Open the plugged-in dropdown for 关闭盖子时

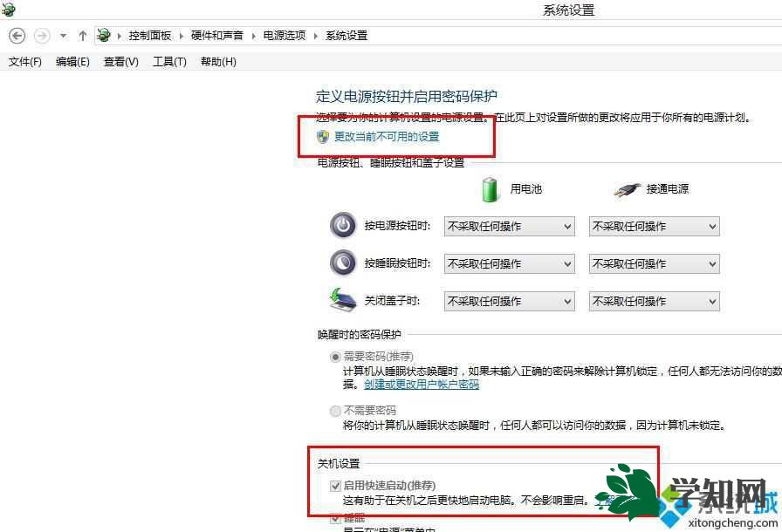(x=655, y=301)
